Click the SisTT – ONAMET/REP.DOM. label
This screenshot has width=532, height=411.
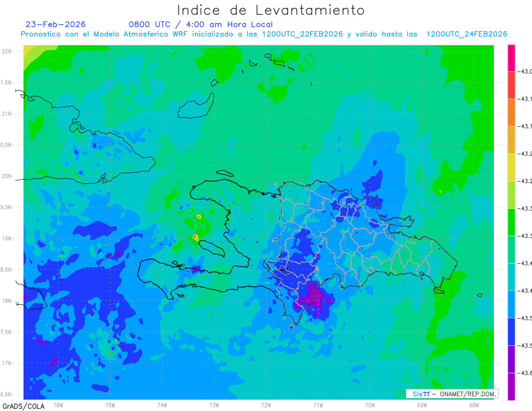[452, 394]
